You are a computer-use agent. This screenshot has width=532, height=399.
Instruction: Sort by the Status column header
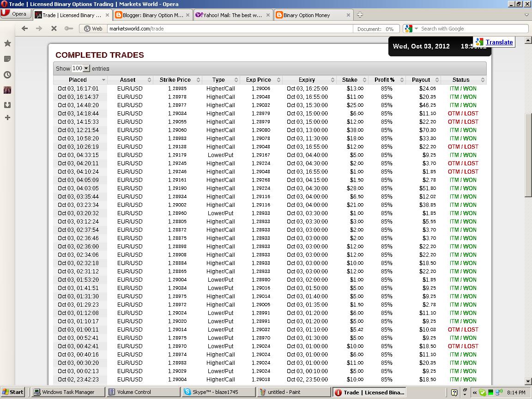[464, 80]
